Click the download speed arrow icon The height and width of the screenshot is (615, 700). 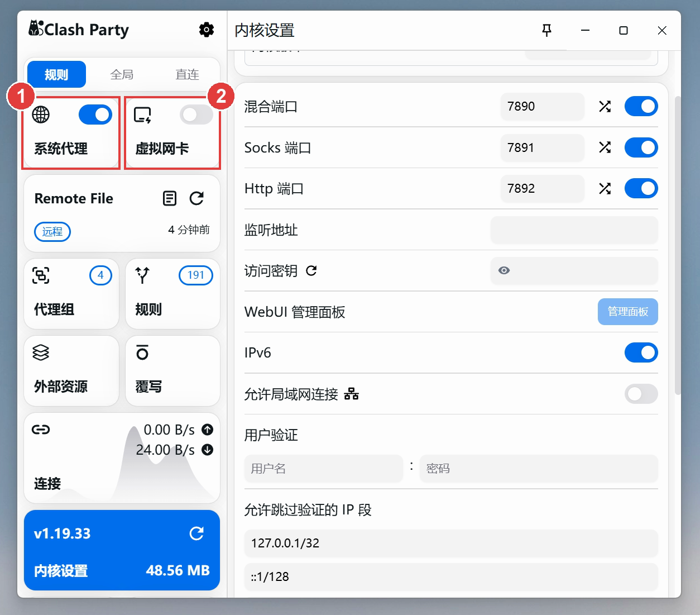[208, 450]
